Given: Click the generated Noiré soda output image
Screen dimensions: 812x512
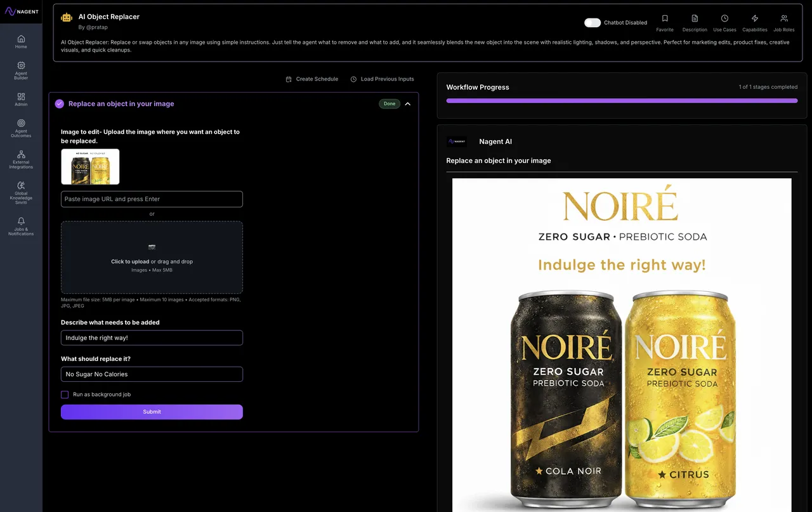Looking at the screenshot, I should click(x=622, y=345).
